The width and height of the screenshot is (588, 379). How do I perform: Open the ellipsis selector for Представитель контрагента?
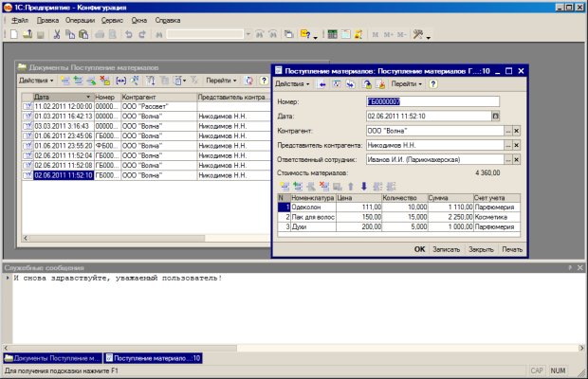(507, 145)
